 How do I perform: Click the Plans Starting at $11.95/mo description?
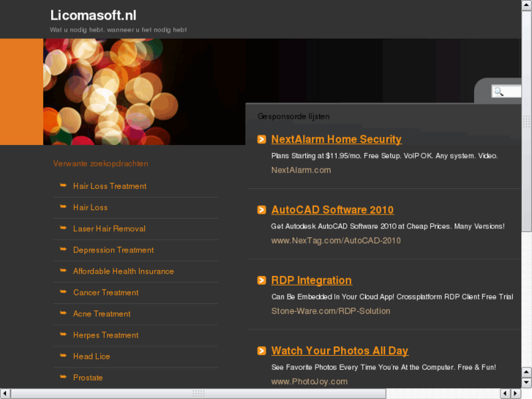pos(384,156)
